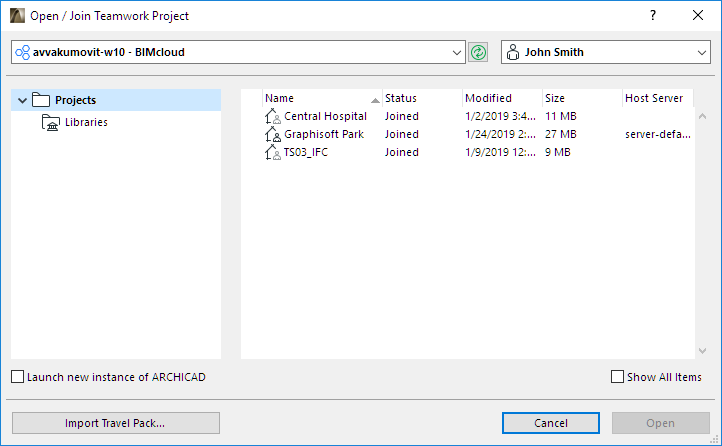This screenshot has height=446, width=722.
Task: Click the scroll down arrow of project list
Action: coord(702,350)
